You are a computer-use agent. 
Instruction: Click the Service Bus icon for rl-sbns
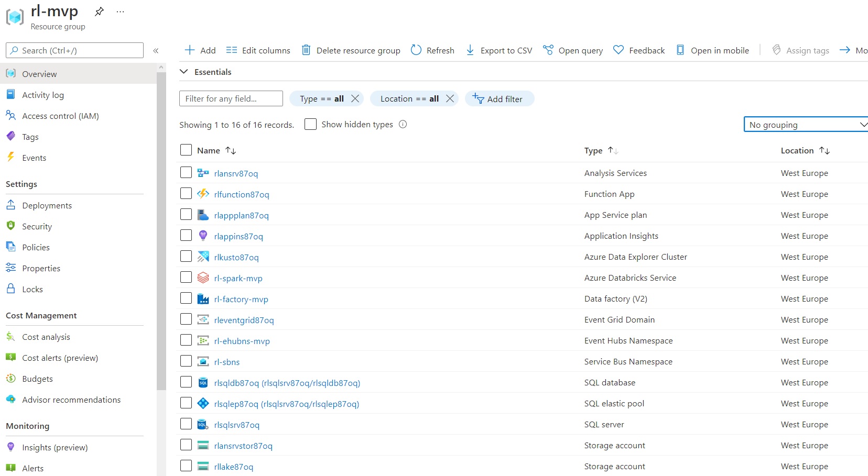click(x=203, y=361)
